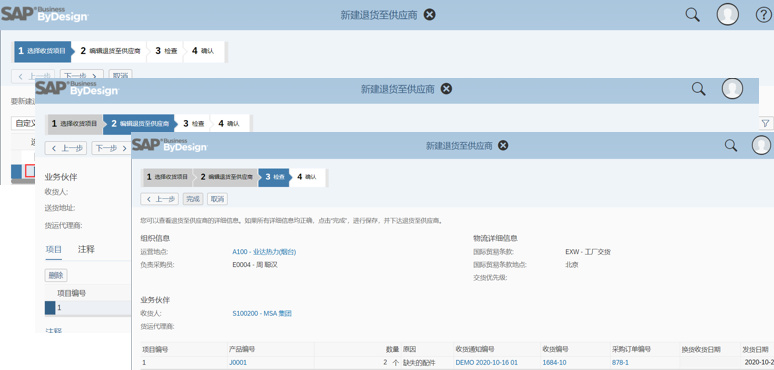Go to step 2 编辑退货至供应商 in rearmost window
This screenshot has height=370, width=774.
click(111, 51)
